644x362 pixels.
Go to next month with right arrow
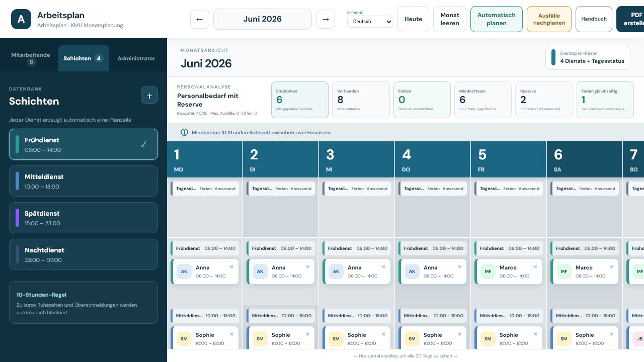(326, 19)
